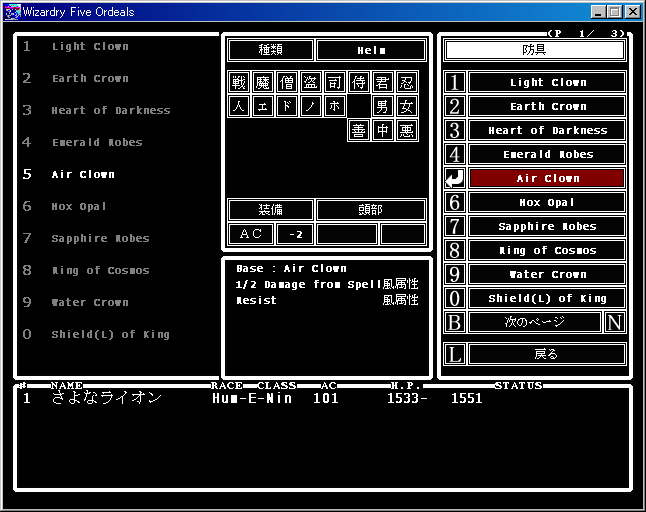Screen dimensions: 646x512
Task: Click number key 2 button in menu
Action: click(x=455, y=106)
